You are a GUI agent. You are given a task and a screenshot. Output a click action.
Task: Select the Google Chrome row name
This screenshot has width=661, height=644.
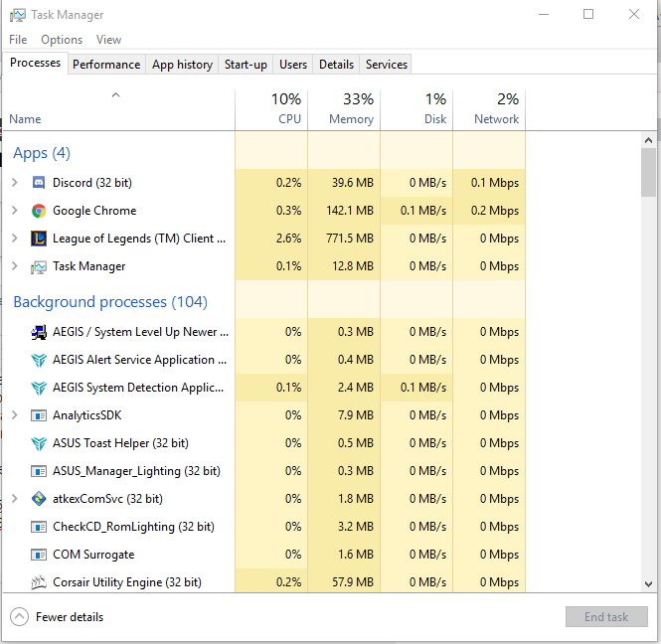coord(94,211)
